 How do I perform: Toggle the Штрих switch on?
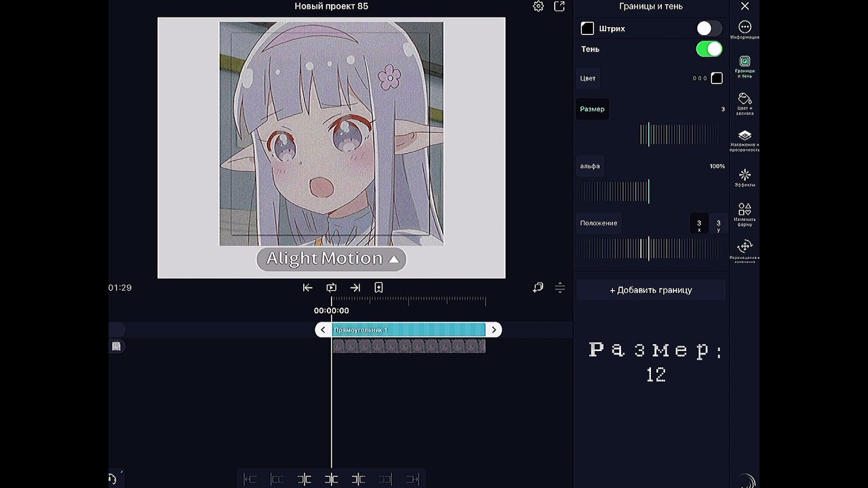point(709,28)
